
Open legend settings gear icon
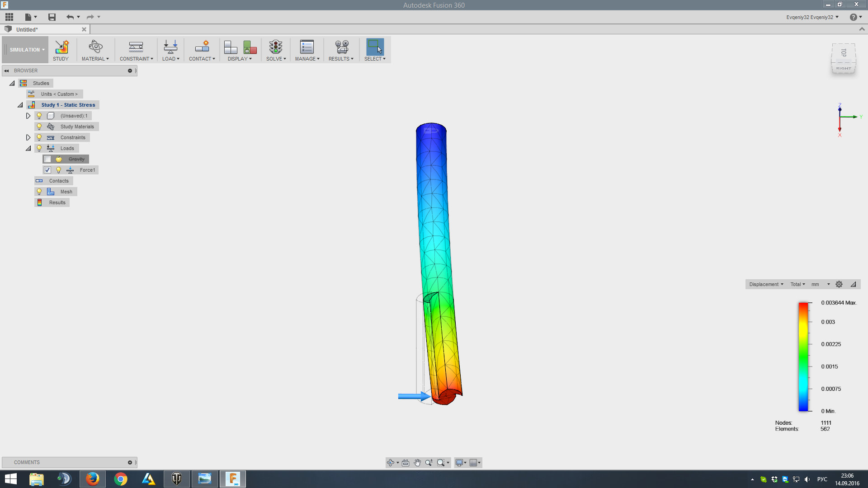839,284
